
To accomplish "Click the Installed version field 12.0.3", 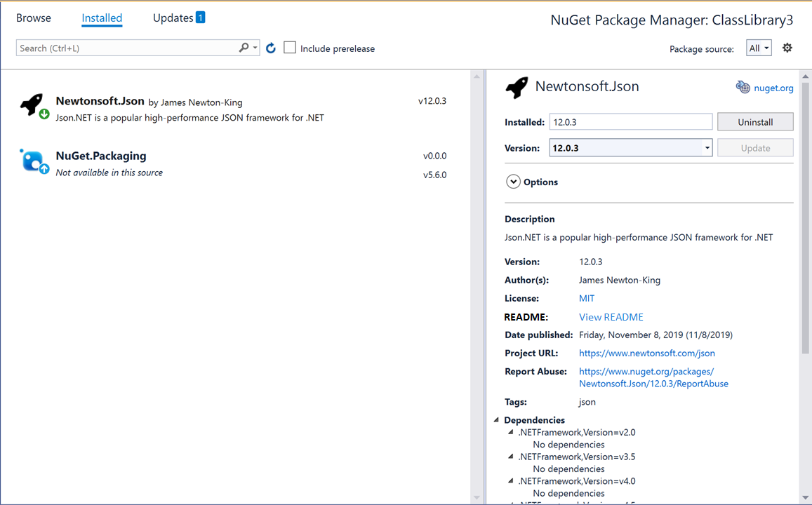I will [x=631, y=122].
